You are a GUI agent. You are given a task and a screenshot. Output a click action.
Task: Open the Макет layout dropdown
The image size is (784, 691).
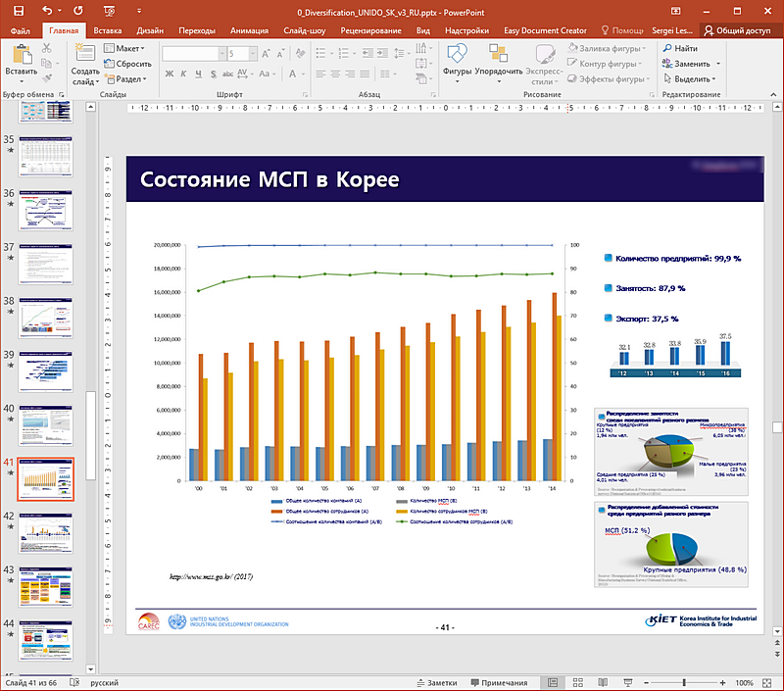[x=124, y=48]
